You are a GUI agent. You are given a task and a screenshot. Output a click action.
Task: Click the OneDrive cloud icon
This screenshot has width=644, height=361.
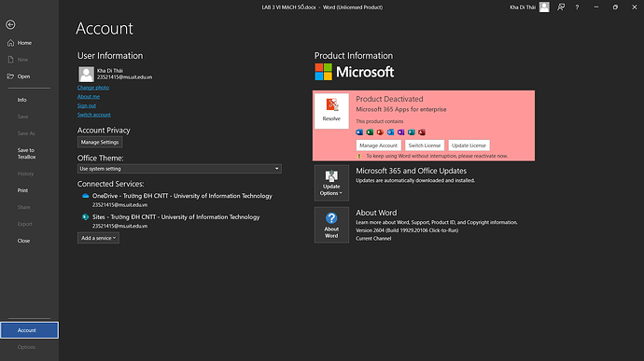(86, 196)
